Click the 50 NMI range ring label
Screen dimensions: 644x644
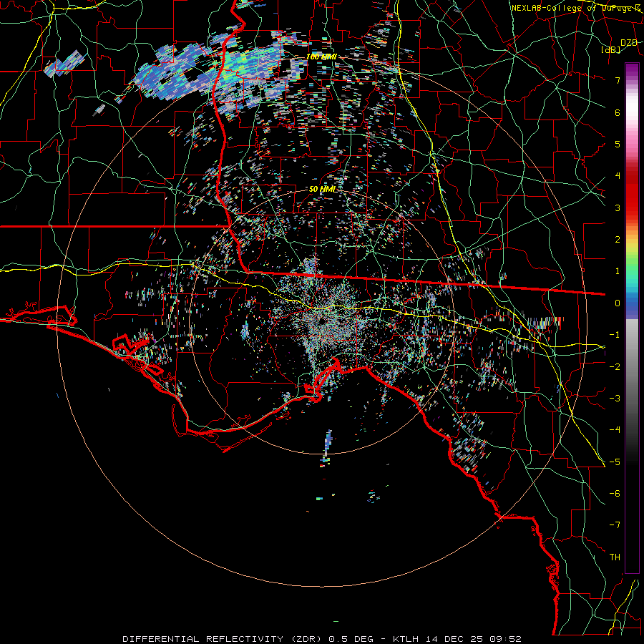click(323, 189)
